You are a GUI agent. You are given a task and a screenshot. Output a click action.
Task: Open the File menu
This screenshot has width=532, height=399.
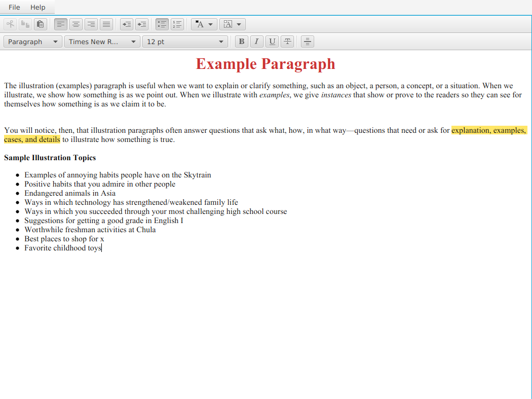14,7
